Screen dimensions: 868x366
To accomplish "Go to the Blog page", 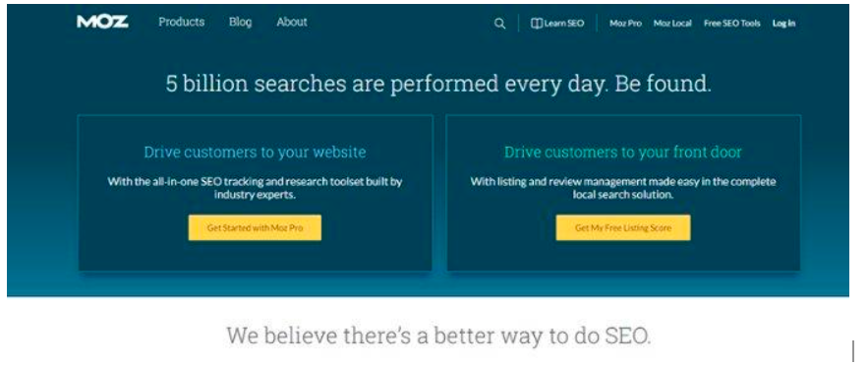I will pos(240,23).
